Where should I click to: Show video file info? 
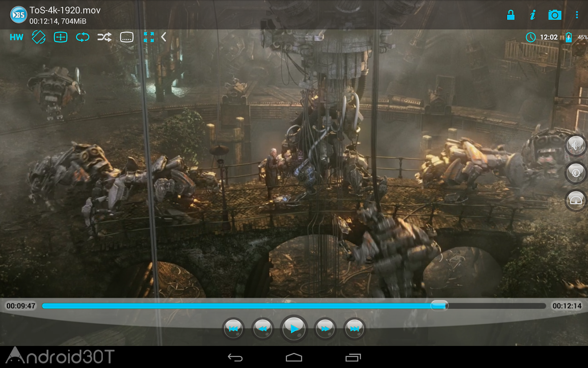coord(532,15)
